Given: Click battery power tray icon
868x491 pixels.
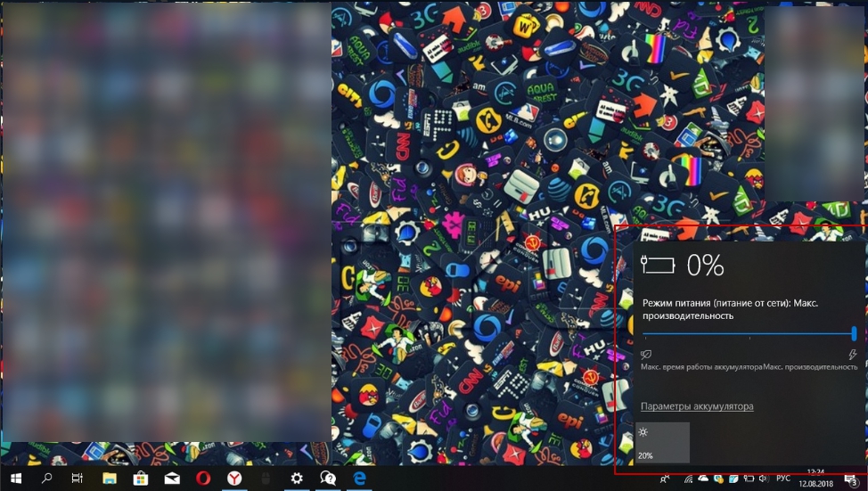Looking at the screenshot, I should pos(749,479).
